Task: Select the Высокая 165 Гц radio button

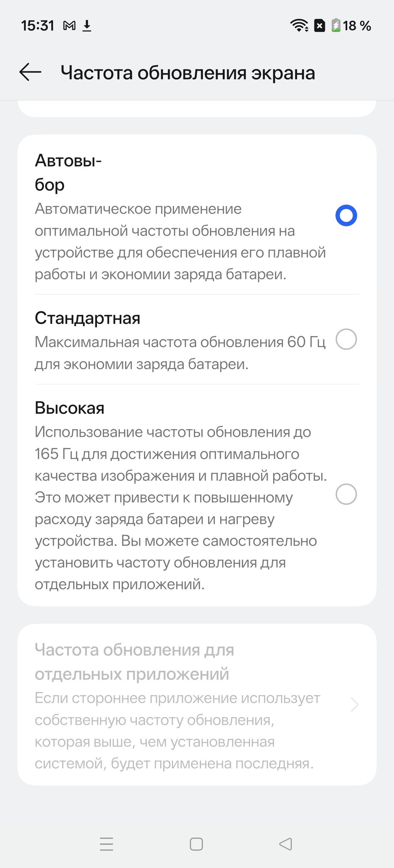Action: point(346,494)
